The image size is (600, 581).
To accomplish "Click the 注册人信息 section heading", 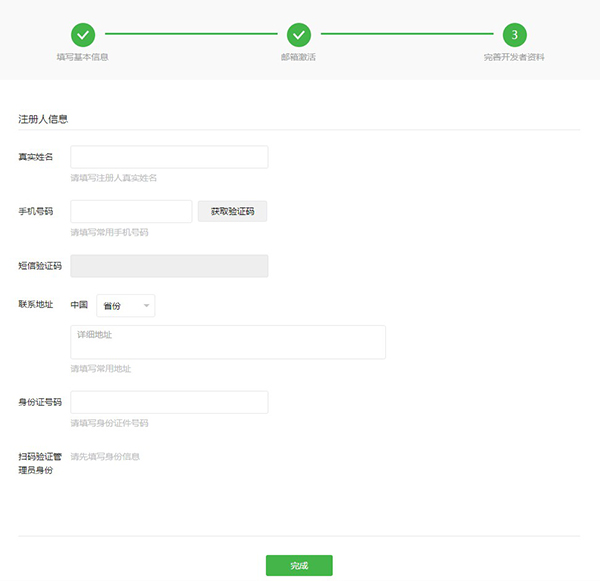I will pos(43,119).
